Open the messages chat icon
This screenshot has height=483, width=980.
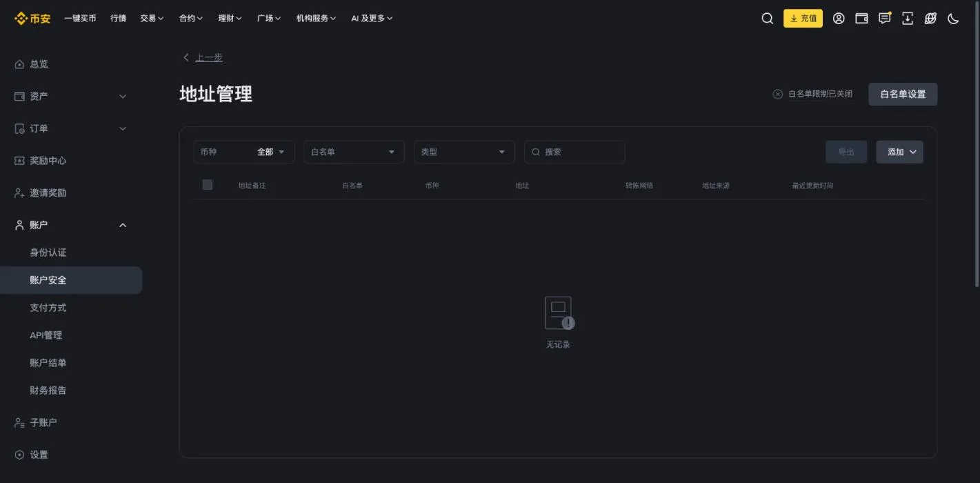[885, 19]
